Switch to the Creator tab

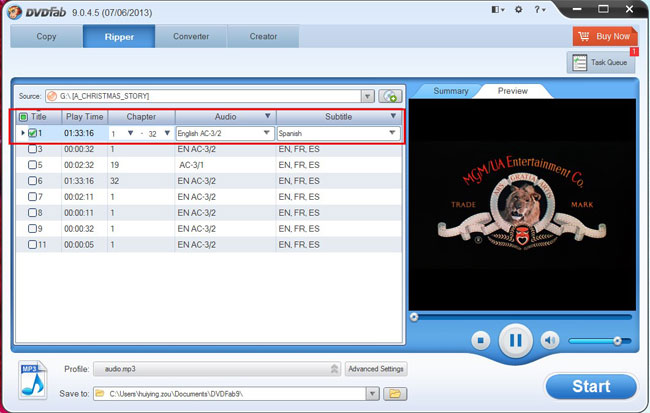pos(263,36)
